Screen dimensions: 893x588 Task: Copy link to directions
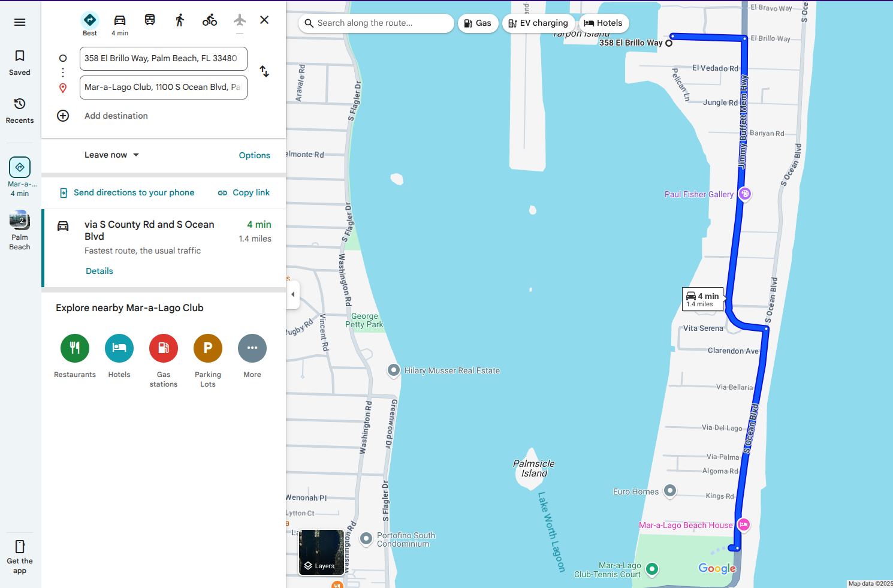point(243,192)
